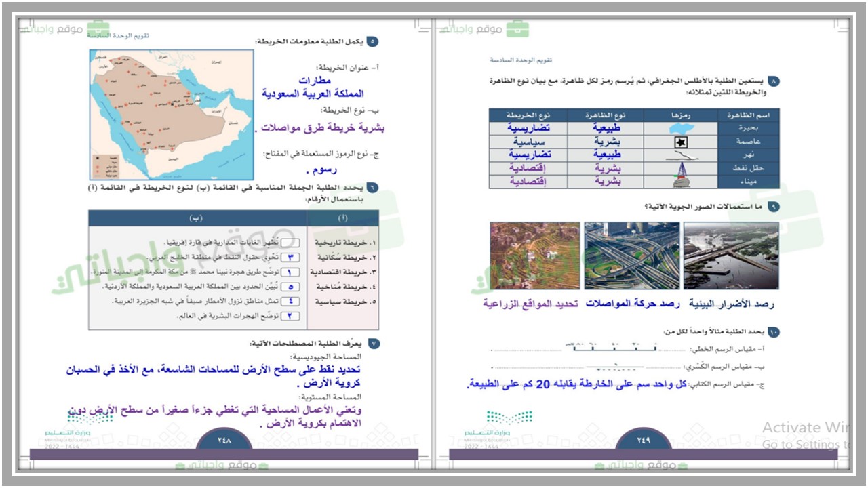Open the terraced farmland aerial photo
The width and height of the screenshot is (868, 488).
click(534, 256)
